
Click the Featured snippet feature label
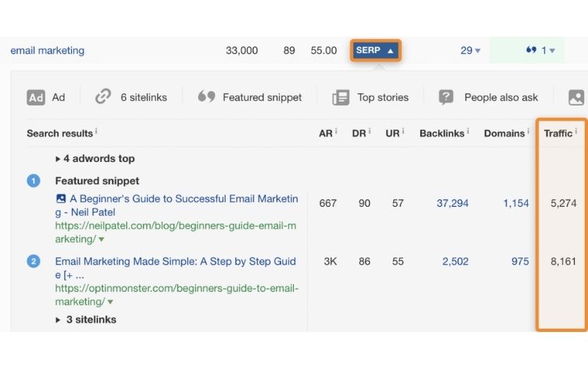[262, 97]
